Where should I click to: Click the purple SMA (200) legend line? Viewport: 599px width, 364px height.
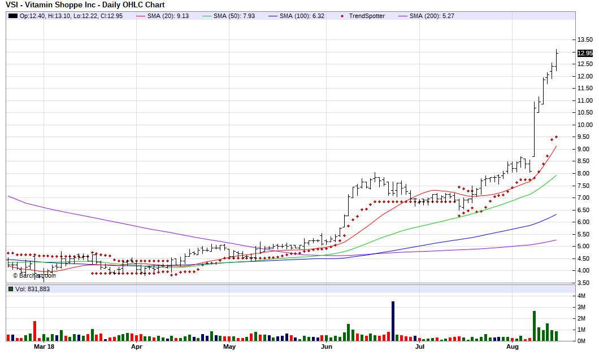point(403,16)
